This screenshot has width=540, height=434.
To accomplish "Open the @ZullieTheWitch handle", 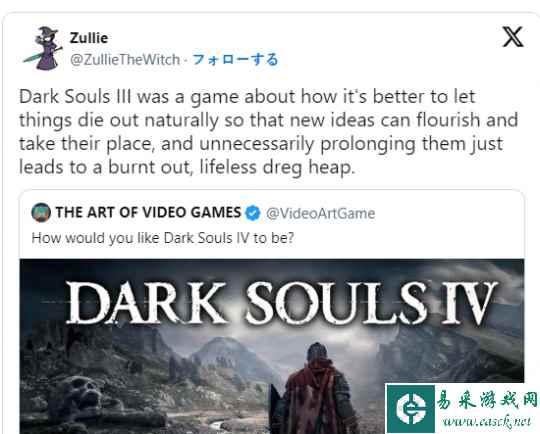I will coord(125,60).
